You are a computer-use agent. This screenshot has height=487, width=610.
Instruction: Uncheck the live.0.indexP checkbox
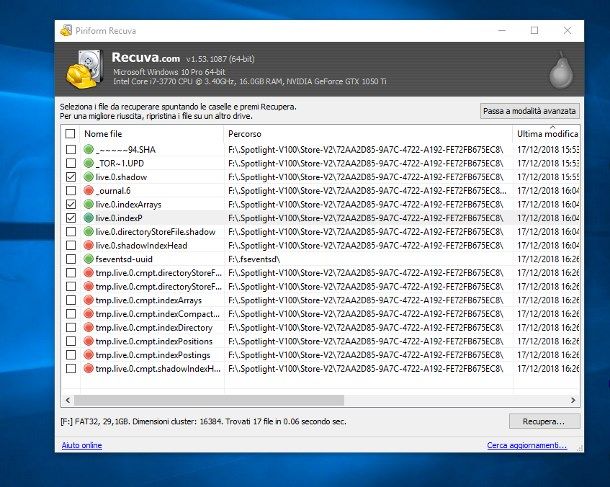[x=71, y=218]
